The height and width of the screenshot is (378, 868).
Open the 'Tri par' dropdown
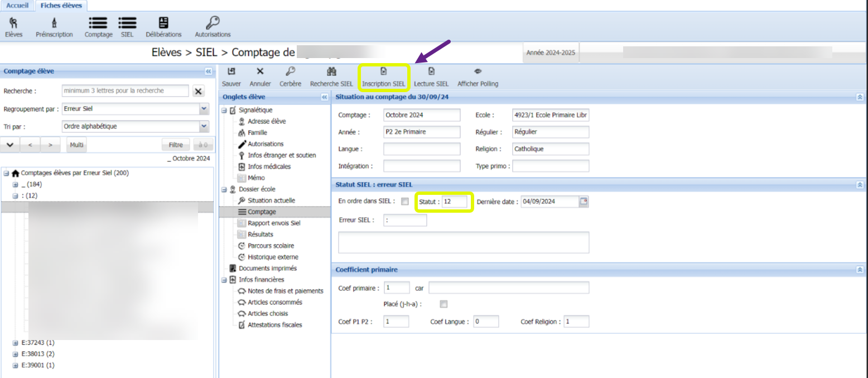click(204, 126)
